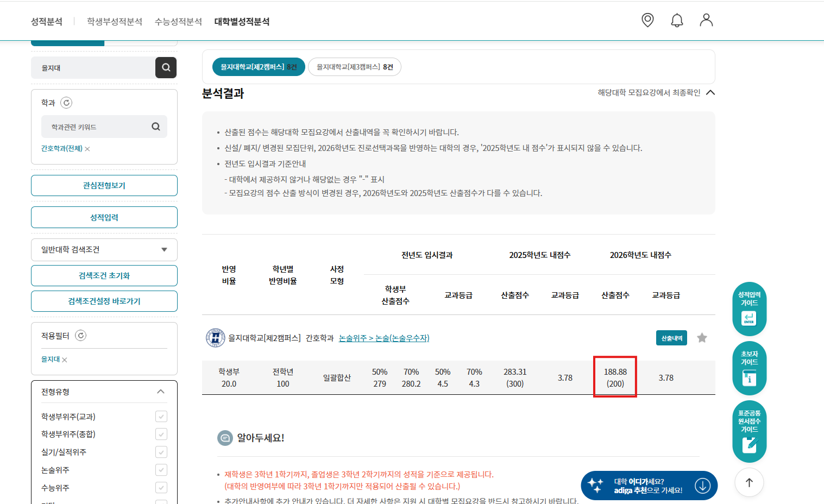Click the 간호학과 department name
This screenshot has width=824, height=504.
point(319,338)
